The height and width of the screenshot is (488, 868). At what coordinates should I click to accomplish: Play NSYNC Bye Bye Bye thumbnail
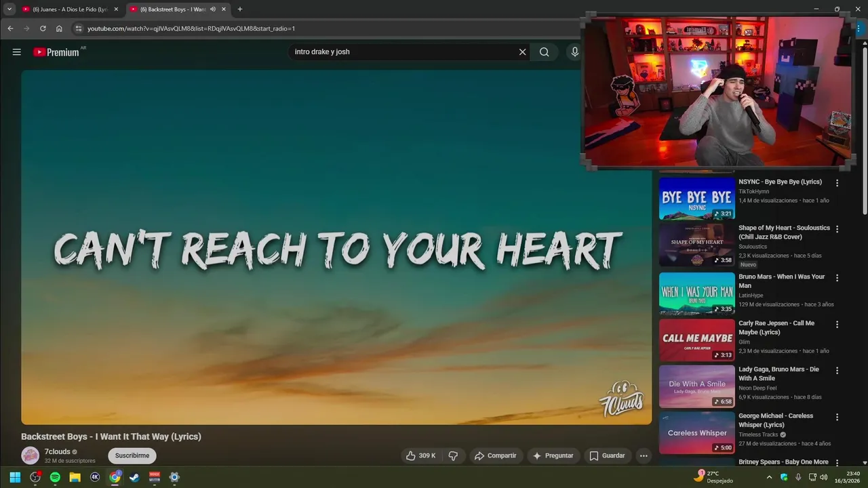pos(697,199)
